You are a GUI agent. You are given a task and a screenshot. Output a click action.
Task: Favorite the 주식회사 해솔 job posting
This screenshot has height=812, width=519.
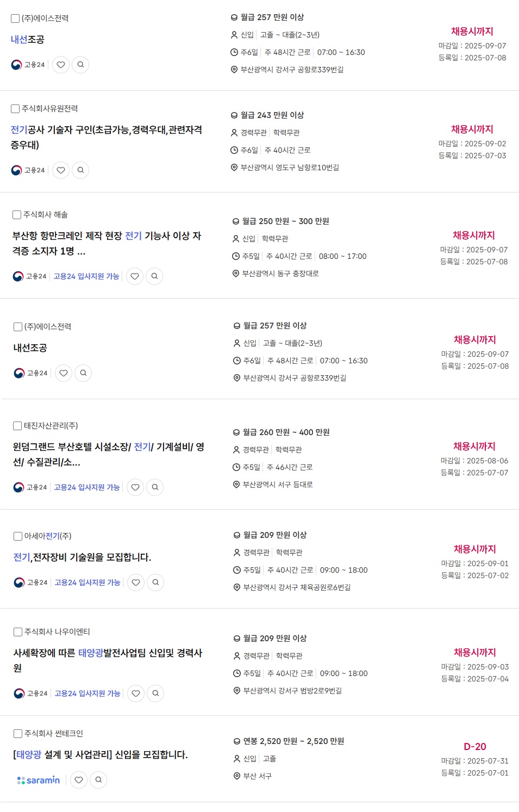pos(135,276)
